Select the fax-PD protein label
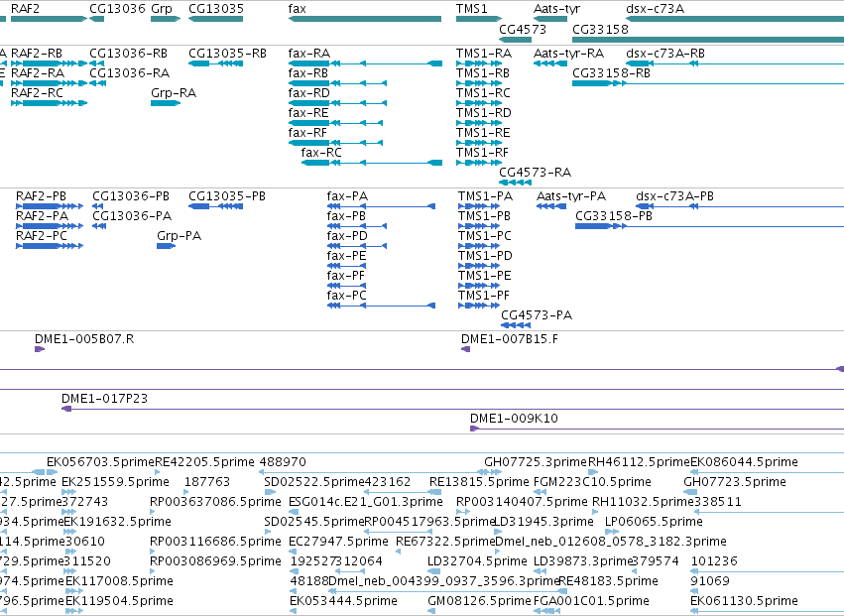This screenshot has height=616, width=844. click(347, 235)
